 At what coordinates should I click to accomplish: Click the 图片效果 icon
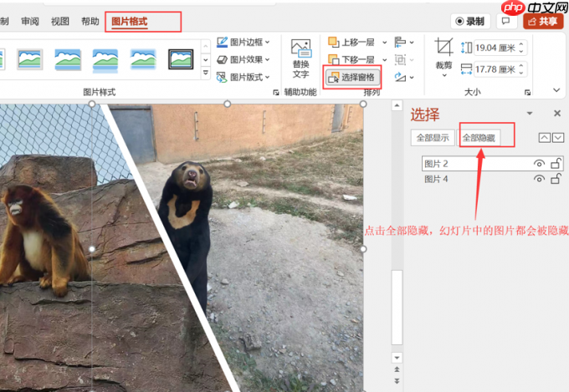(x=222, y=59)
